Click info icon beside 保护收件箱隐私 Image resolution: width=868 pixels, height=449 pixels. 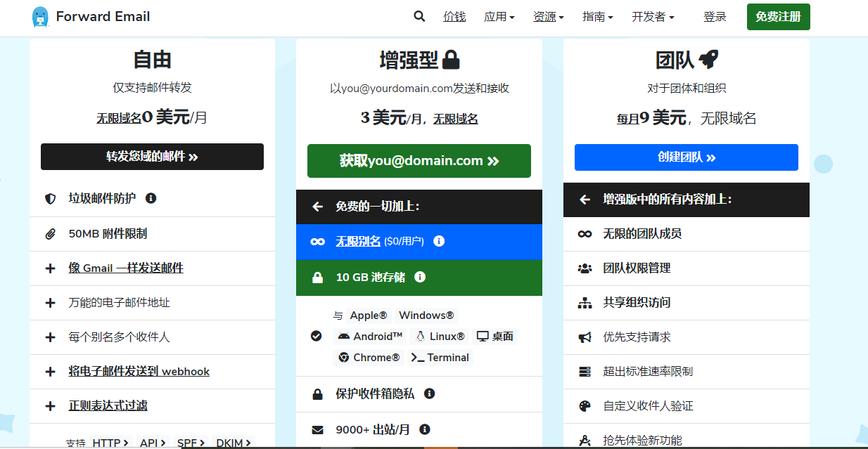(x=429, y=393)
